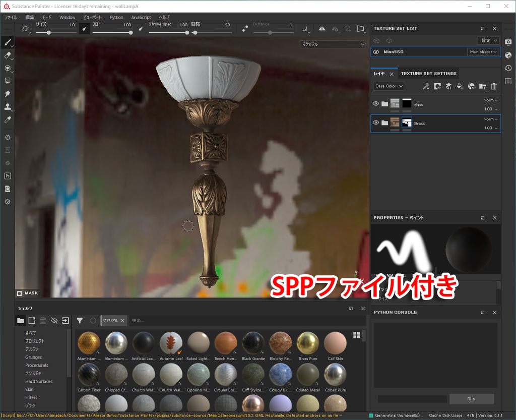The height and width of the screenshot is (420, 516).
Task: Open the Photoshop export plugin icon
Action: pyautogui.click(x=8, y=176)
